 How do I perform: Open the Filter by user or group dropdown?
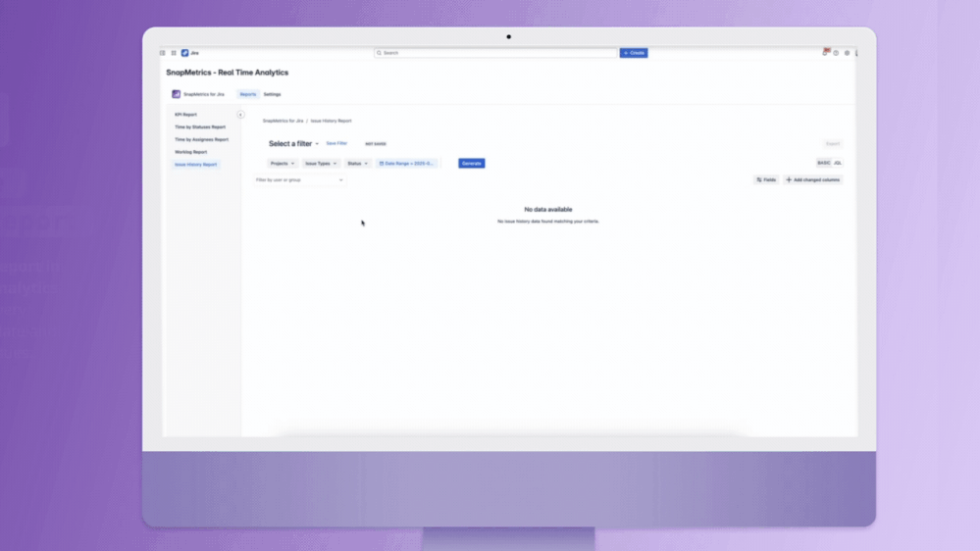(x=299, y=180)
